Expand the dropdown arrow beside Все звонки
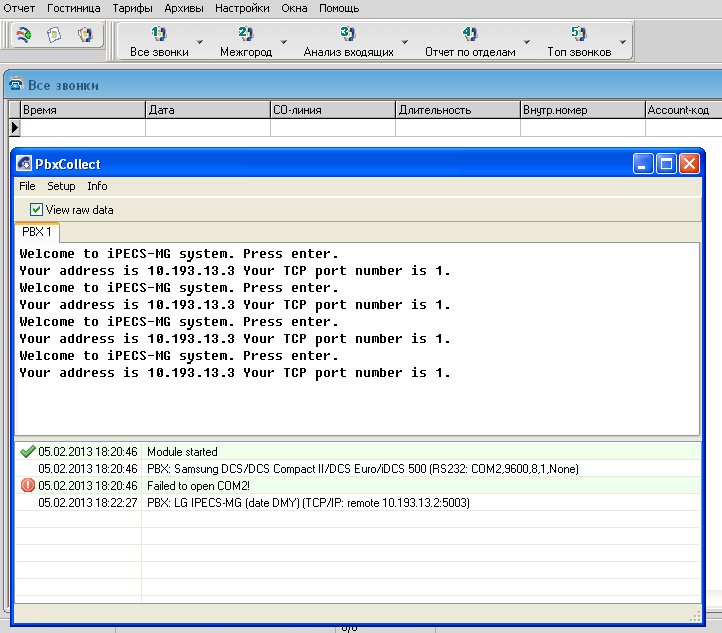This screenshot has width=722, height=633. tap(200, 42)
